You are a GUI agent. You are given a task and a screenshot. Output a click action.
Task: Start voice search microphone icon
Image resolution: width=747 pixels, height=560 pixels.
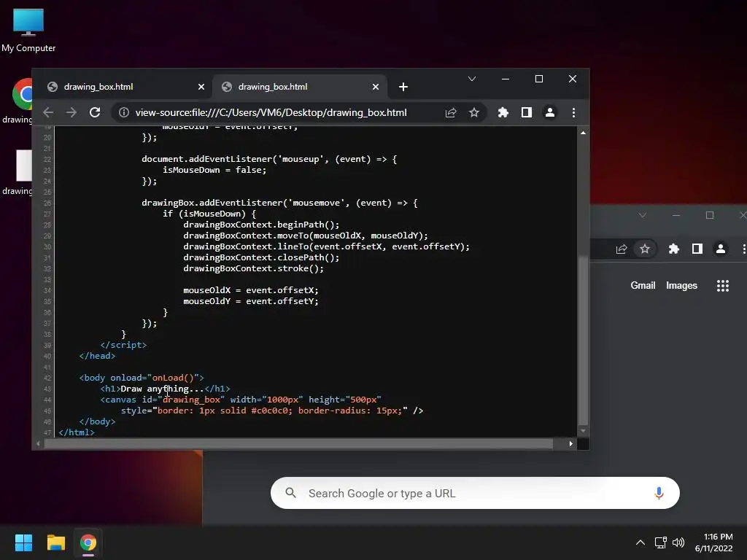pyautogui.click(x=659, y=493)
